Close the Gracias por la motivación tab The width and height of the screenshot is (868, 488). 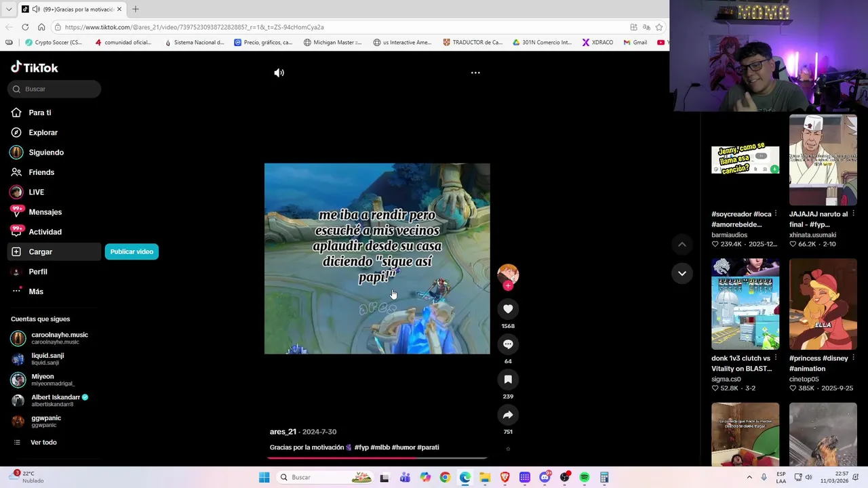click(x=120, y=9)
